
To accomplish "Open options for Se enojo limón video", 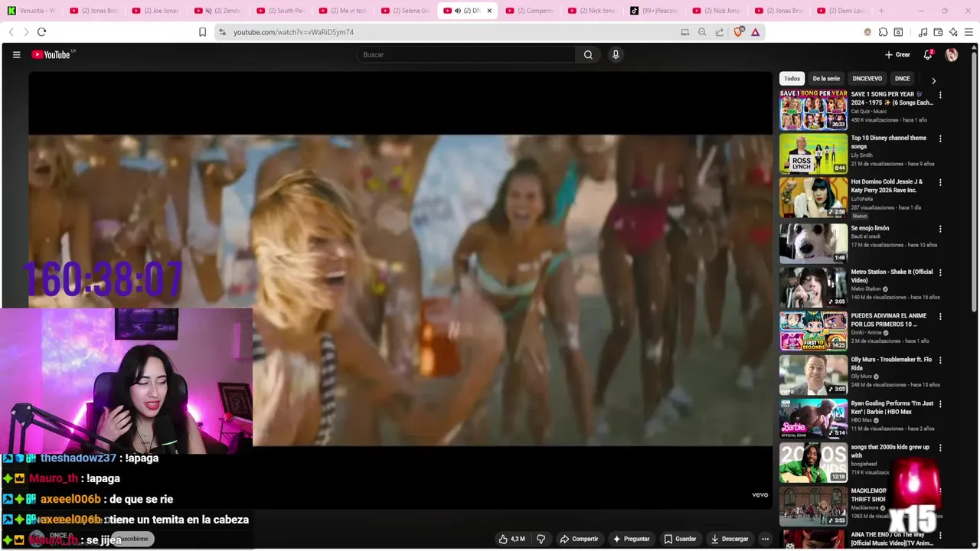I will pos(940,229).
